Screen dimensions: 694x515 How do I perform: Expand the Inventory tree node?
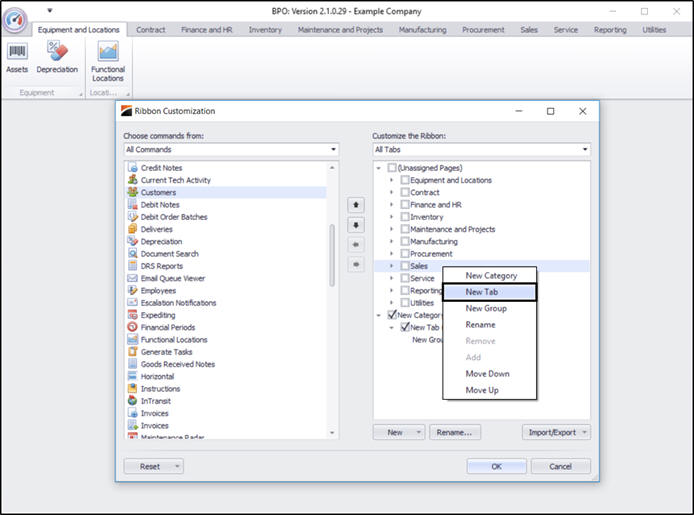click(391, 217)
